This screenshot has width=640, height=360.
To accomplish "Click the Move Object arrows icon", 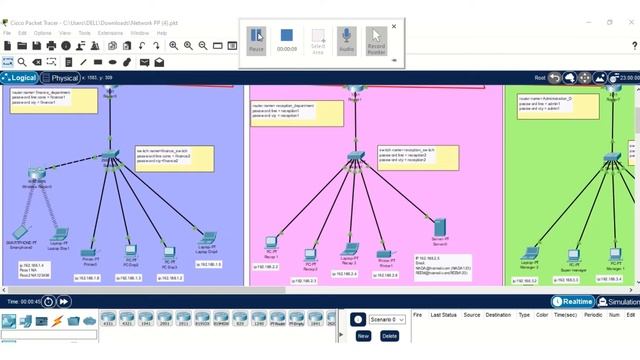I will click(x=584, y=78).
